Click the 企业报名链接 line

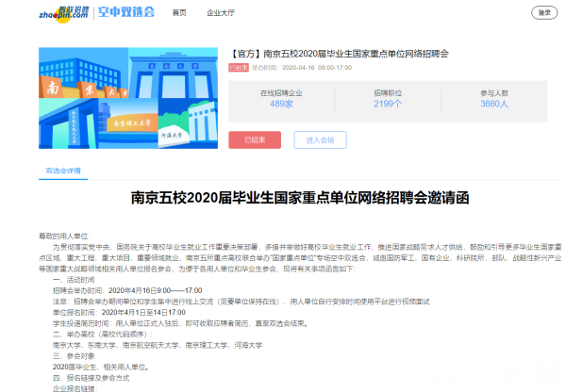[x=75, y=388]
